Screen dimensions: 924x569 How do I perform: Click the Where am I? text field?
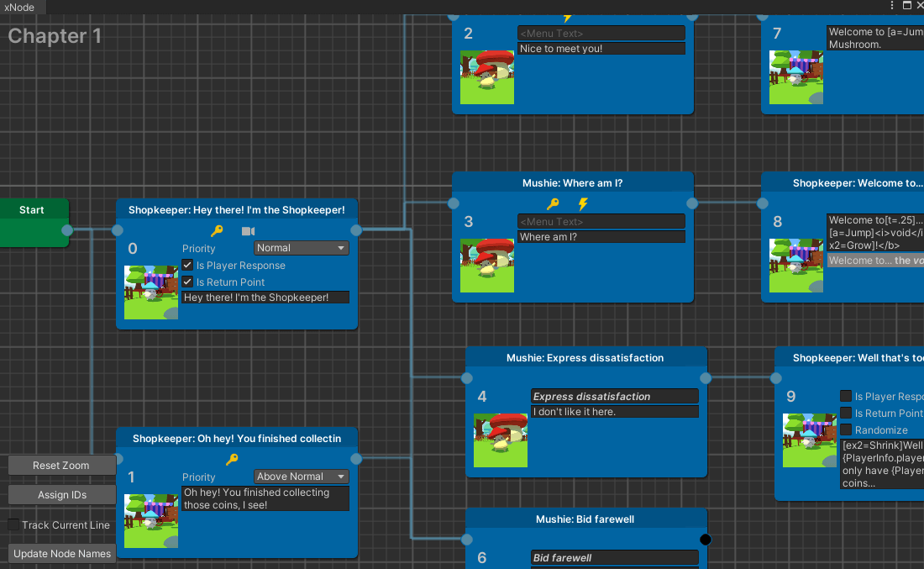[x=601, y=237]
